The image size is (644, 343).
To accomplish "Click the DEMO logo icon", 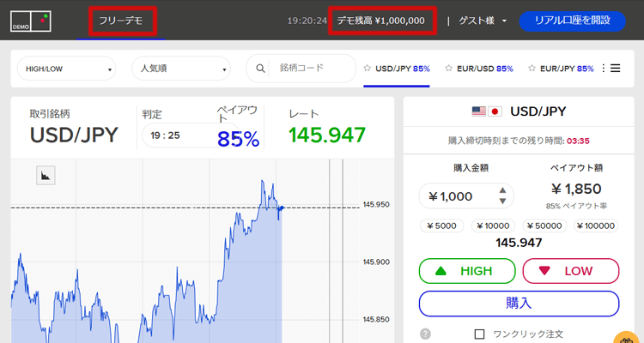I will 31,21.
